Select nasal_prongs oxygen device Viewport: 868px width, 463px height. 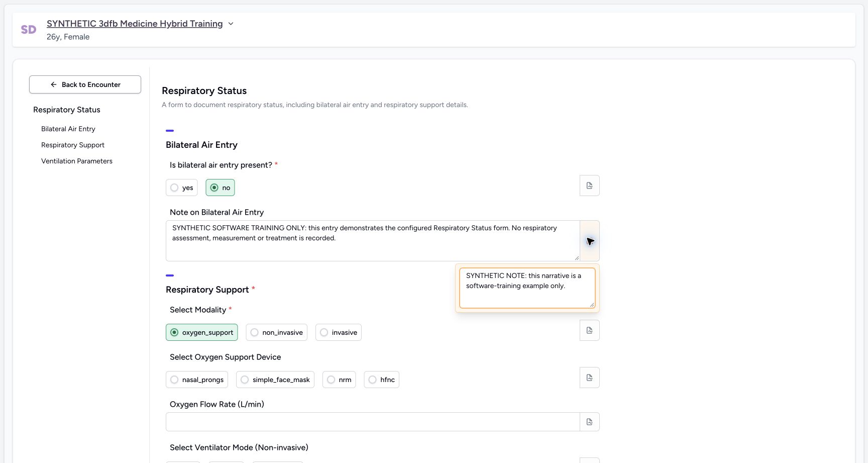(197, 380)
